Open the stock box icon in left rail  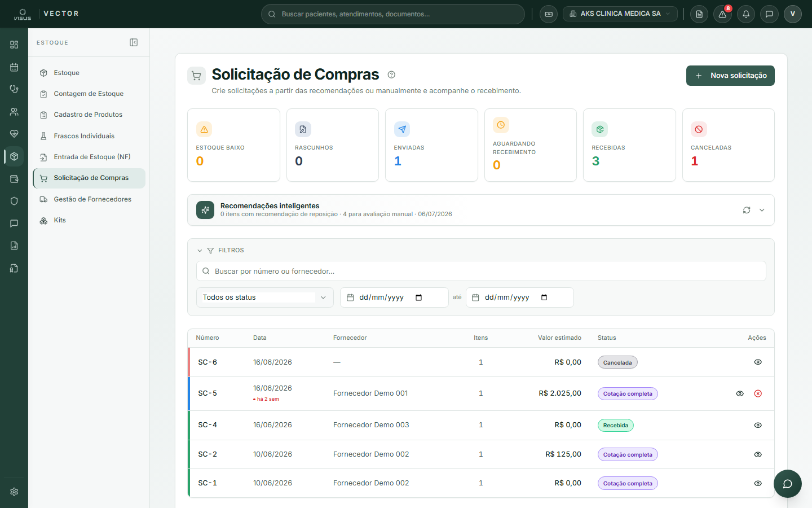(14, 156)
